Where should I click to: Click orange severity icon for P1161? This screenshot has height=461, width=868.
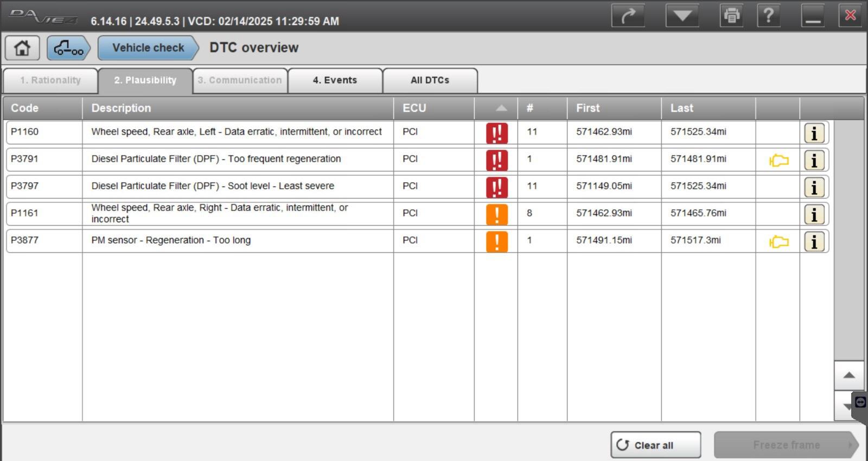click(497, 214)
